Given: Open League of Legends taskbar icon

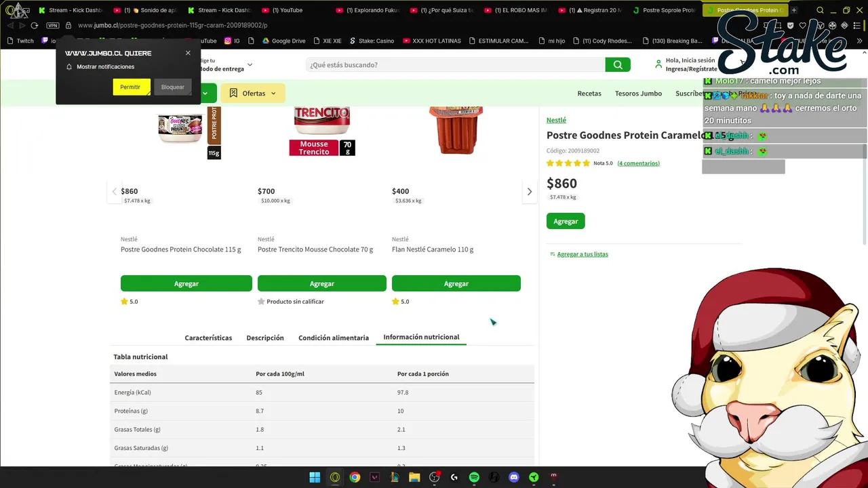Looking at the screenshot, I should coord(395,477).
